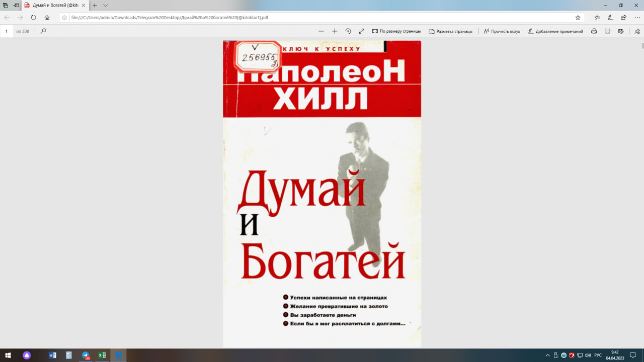Toggle По размеру страницы fit mode
Screen dimensions: 644x362
point(397,31)
